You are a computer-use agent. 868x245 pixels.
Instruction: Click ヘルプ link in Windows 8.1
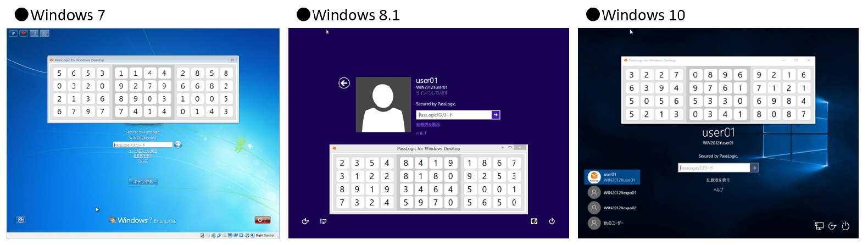pyautogui.click(x=421, y=133)
